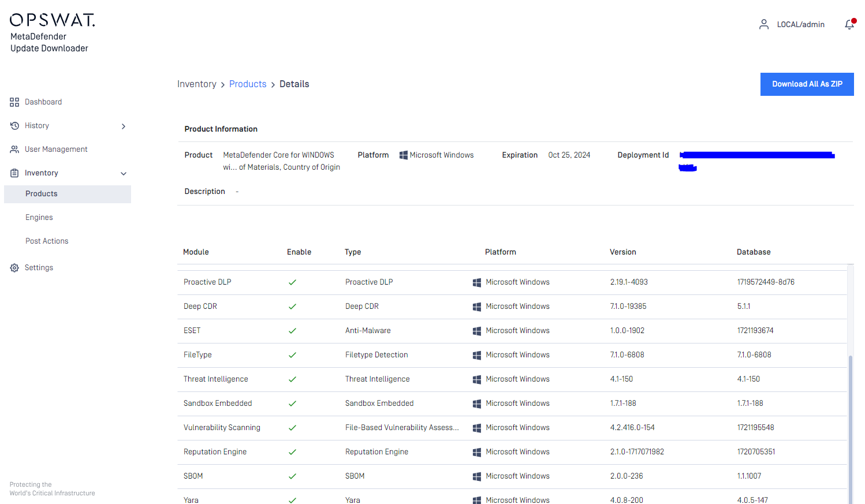
Task: Click the Platform column header
Action: [500, 252]
